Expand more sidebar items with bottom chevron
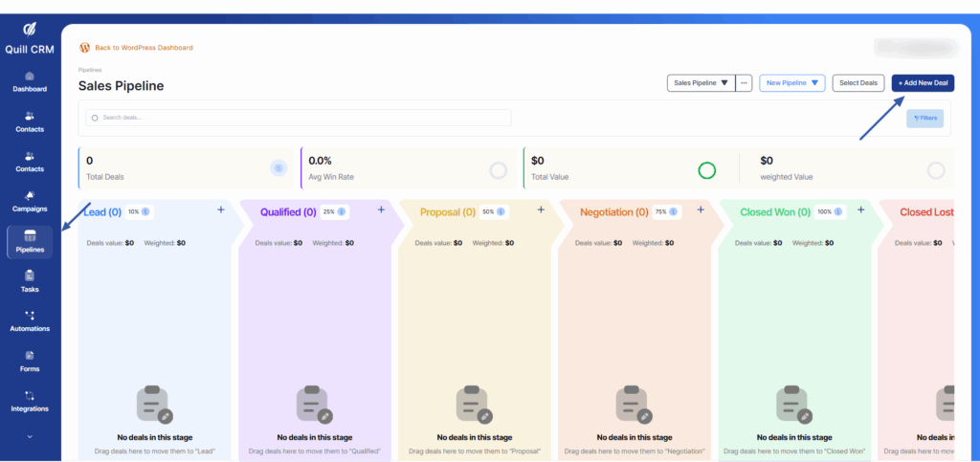This screenshot has height=462, width=980. tap(30, 436)
